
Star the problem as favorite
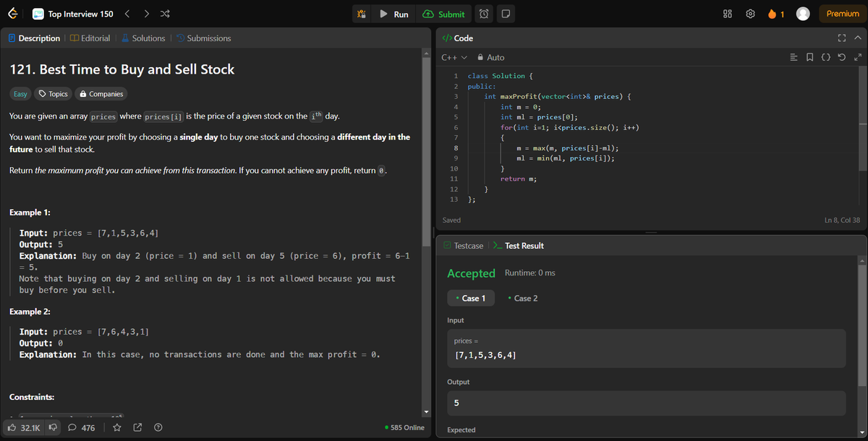[x=116, y=428]
